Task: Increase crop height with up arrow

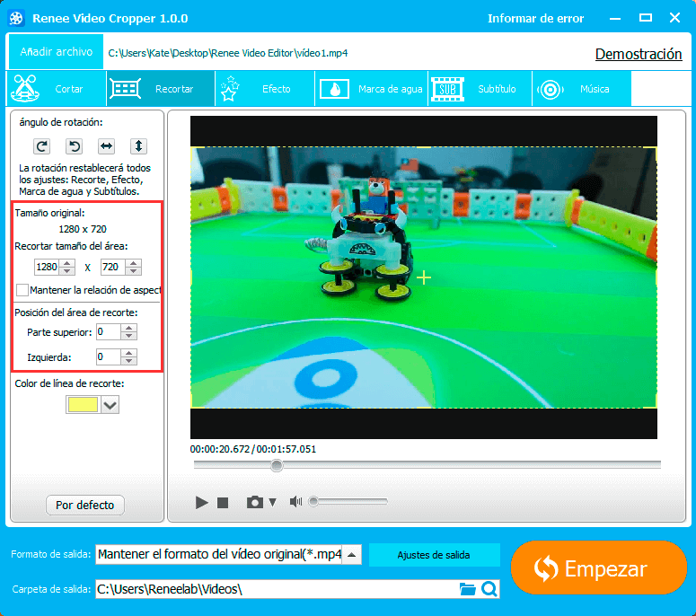Action: tap(134, 263)
